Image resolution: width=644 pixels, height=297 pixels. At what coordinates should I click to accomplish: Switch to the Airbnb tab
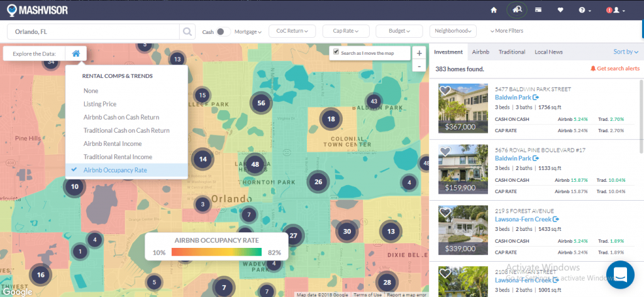[x=480, y=52]
